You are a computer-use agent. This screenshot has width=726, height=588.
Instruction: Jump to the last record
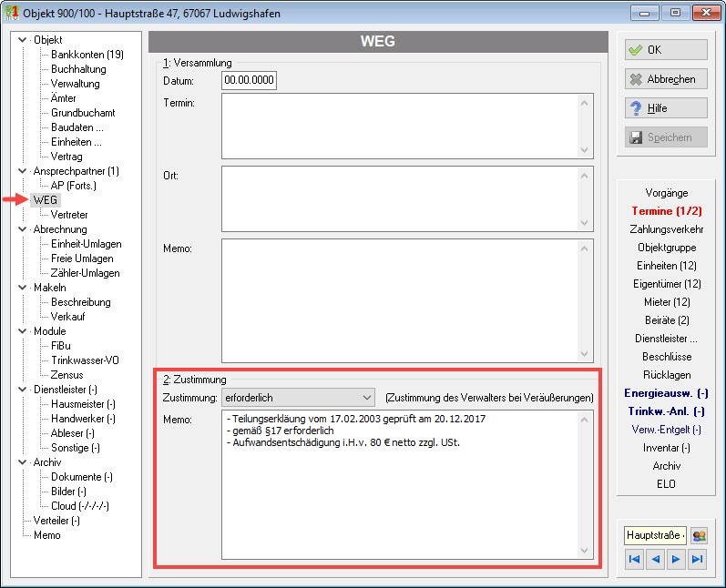(697, 559)
